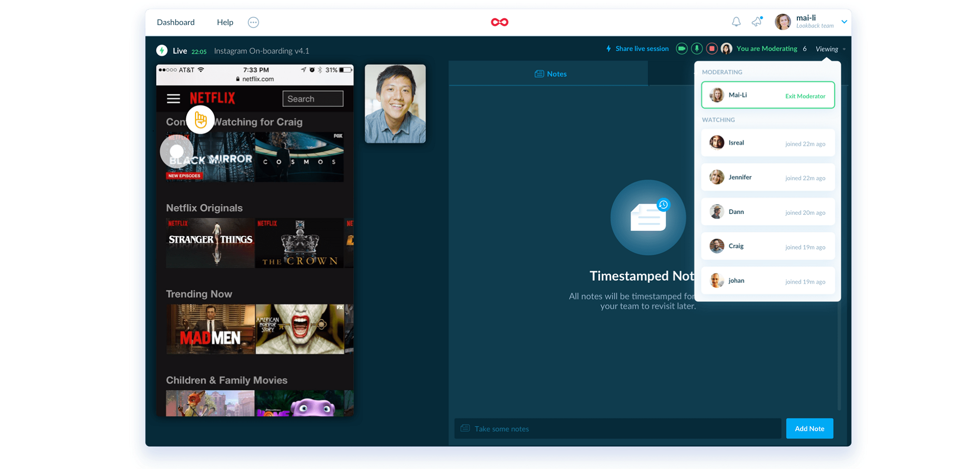Toggle the green microphone button
The image size is (980, 469).
[x=697, y=48]
